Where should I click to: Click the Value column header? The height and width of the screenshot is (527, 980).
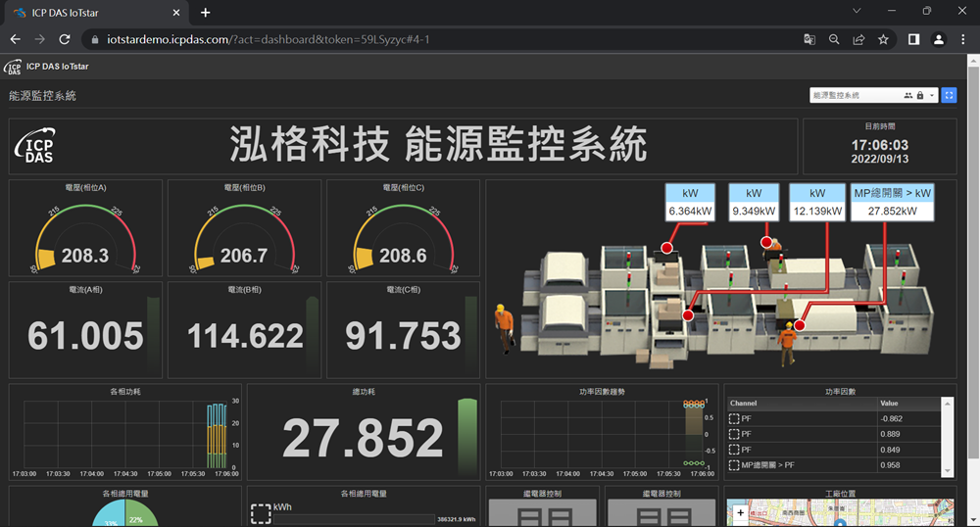(908, 404)
